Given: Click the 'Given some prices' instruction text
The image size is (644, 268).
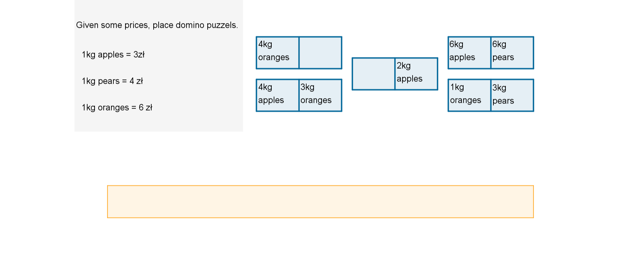Looking at the screenshot, I should coord(157,25).
